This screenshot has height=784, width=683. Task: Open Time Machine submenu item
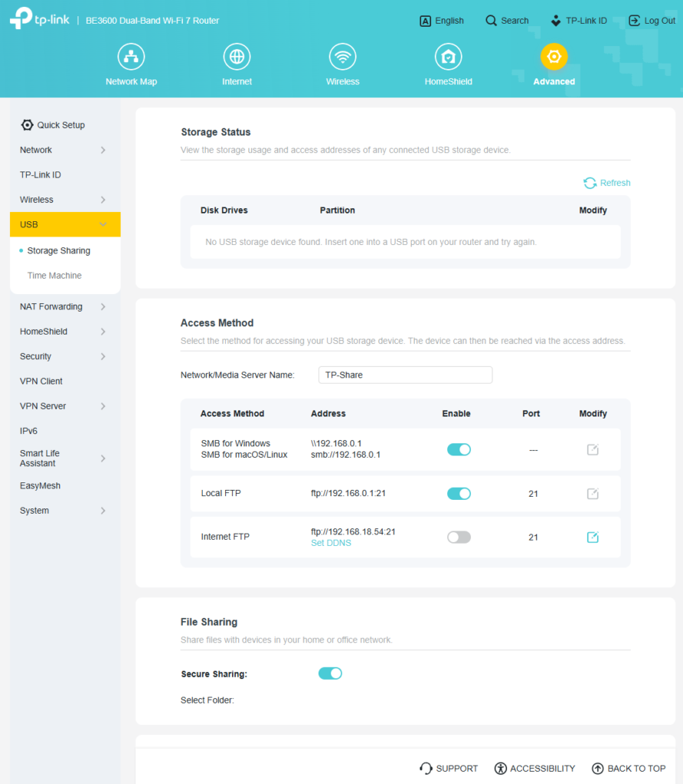pos(54,276)
